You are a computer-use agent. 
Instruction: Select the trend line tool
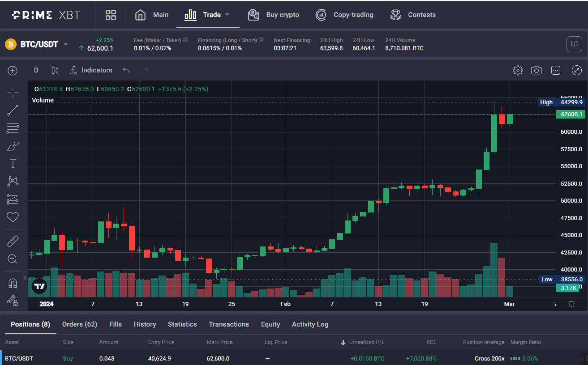click(13, 110)
